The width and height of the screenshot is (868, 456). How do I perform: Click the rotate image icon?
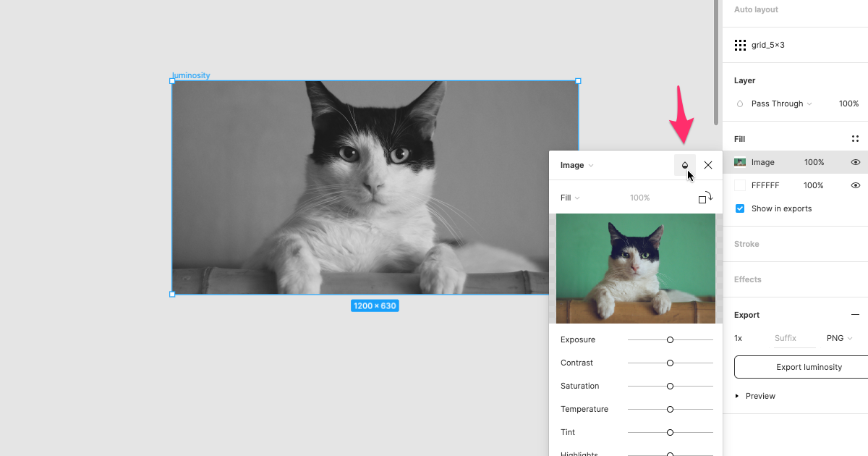coord(705,198)
